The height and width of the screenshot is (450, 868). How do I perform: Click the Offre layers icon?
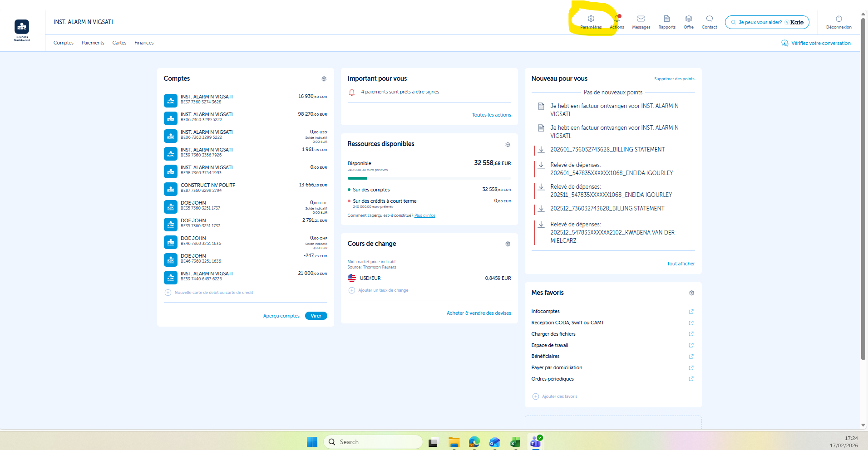tap(688, 19)
